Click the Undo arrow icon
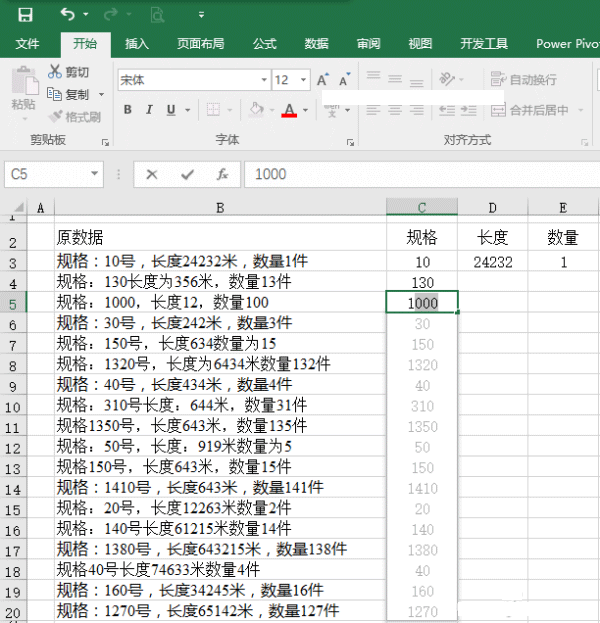The height and width of the screenshot is (623, 600). 68,15
